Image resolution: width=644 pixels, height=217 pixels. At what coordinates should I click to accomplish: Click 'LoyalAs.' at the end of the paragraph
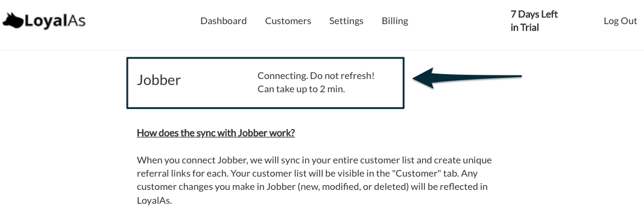[154, 201]
